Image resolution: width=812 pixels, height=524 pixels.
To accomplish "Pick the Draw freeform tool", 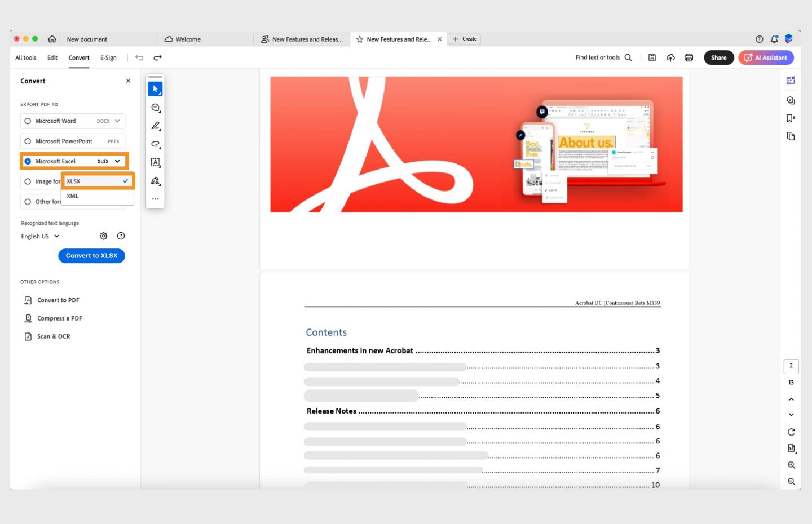I will [156, 144].
